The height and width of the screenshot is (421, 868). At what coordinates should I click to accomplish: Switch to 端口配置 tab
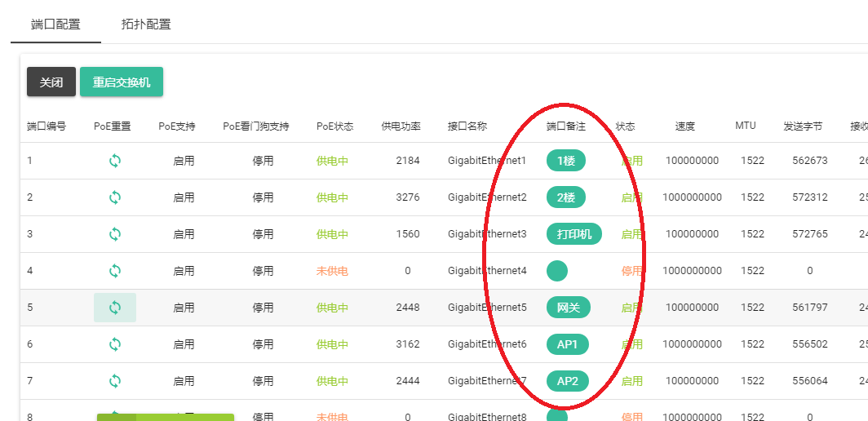pyautogui.click(x=55, y=24)
